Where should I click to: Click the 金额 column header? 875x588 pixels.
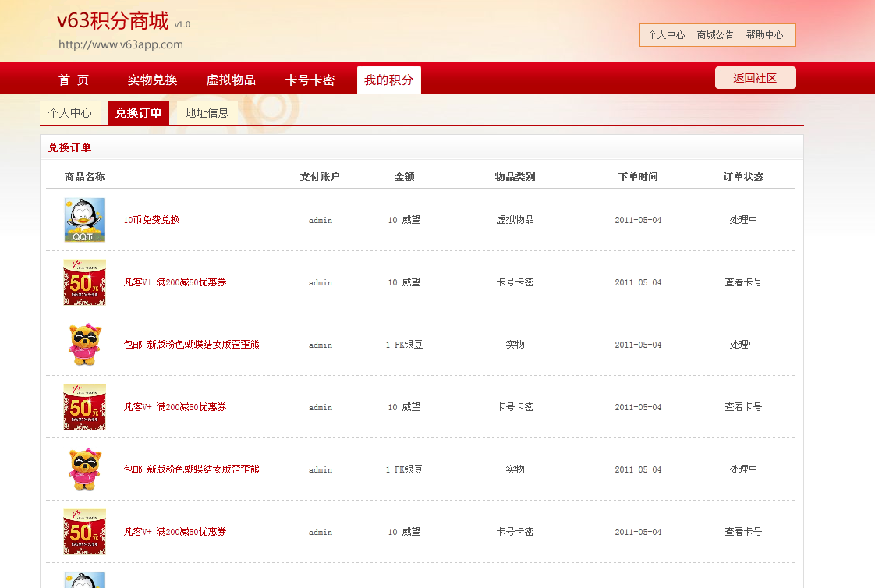tap(405, 177)
